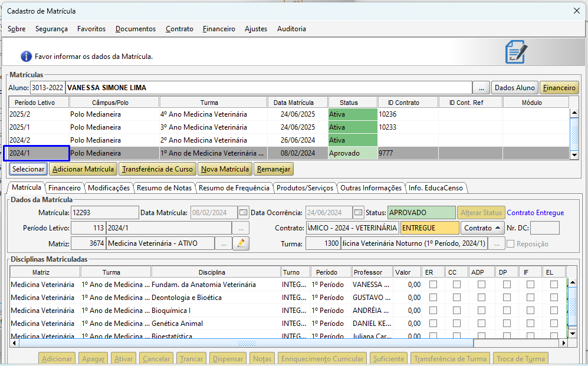Image resolution: width=588 pixels, height=366 pixels.
Task: Click disciplinas list scroll down arrow
Action: tap(573, 333)
